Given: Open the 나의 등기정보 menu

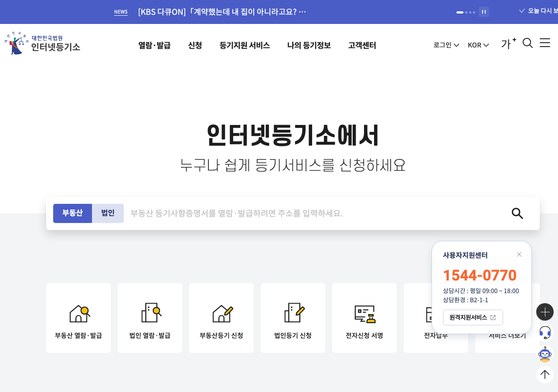Looking at the screenshot, I should [309, 45].
